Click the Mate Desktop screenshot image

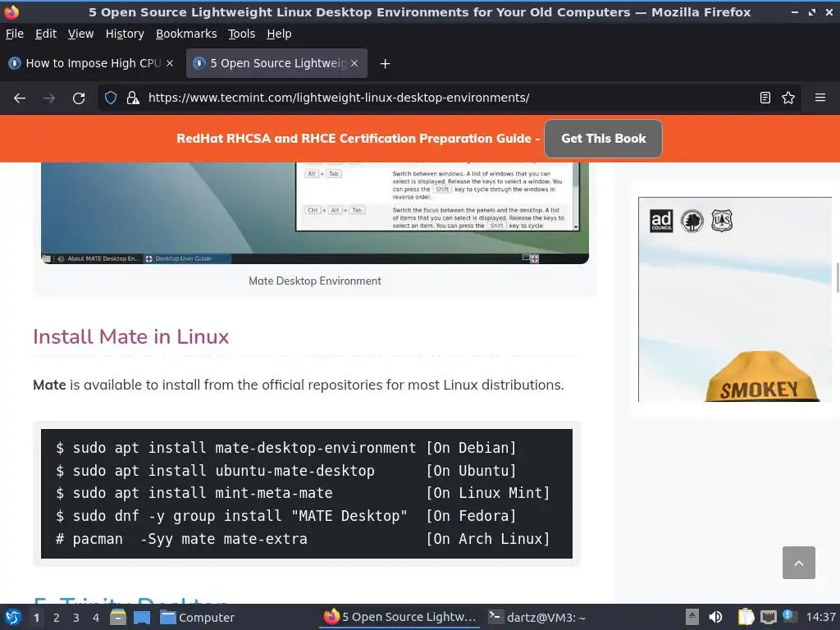(315, 212)
